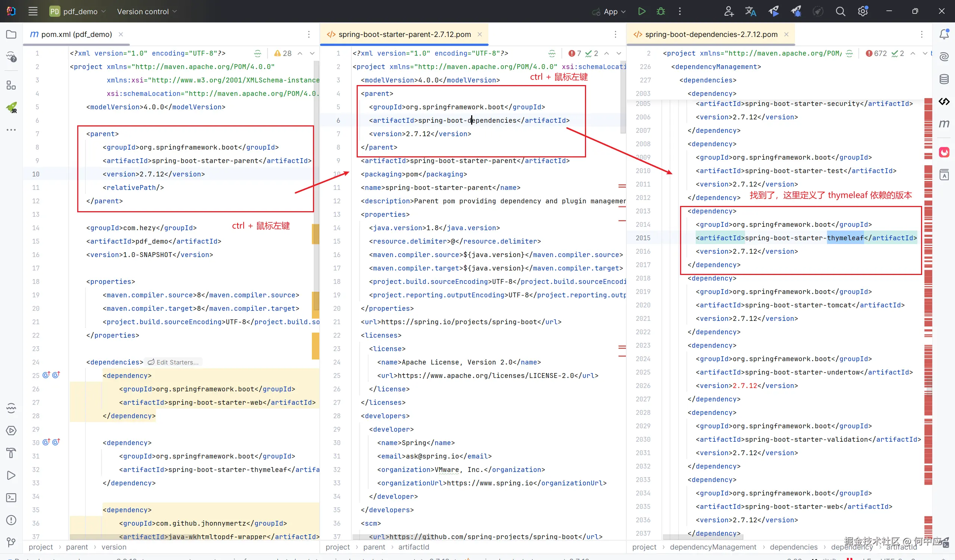Open the Database tool window icon
The height and width of the screenshot is (560, 955).
click(x=944, y=79)
